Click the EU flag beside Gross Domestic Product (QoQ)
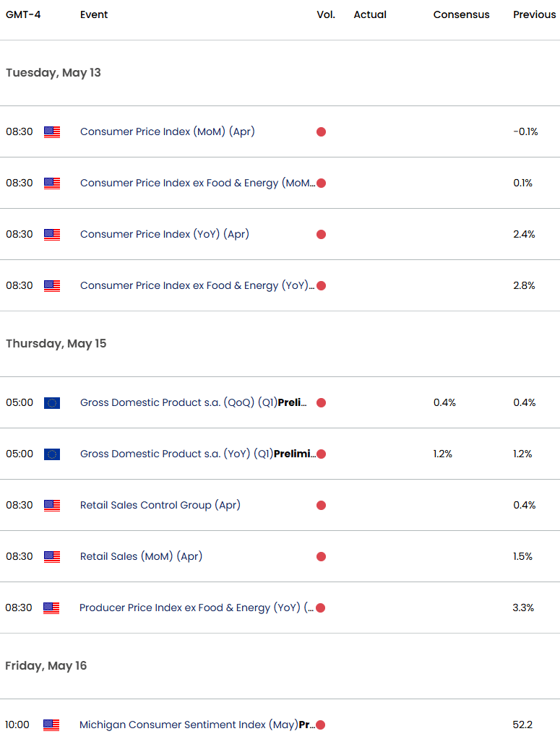 (52, 402)
